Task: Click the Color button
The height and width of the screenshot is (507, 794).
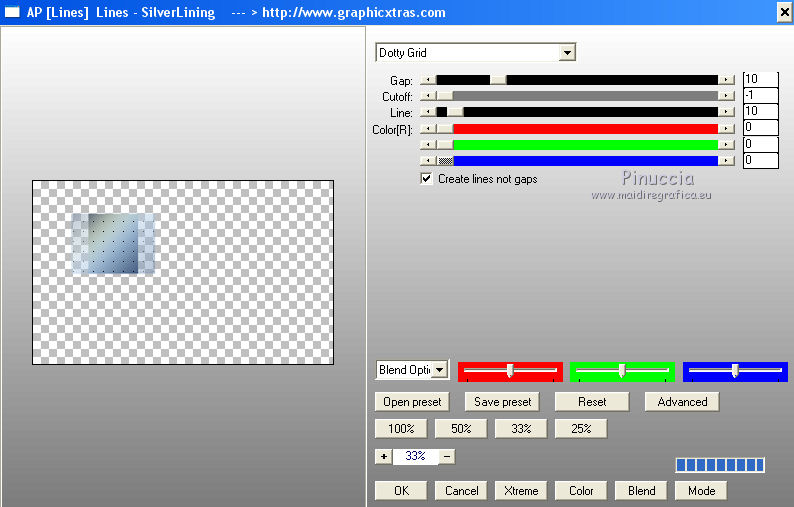Action: point(581,490)
